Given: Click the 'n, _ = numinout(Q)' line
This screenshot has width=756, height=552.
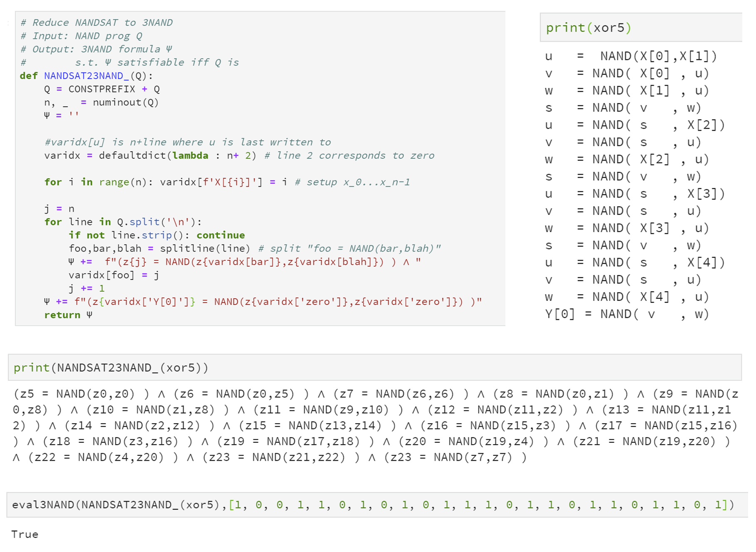Looking at the screenshot, I should (x=102, y=102).
